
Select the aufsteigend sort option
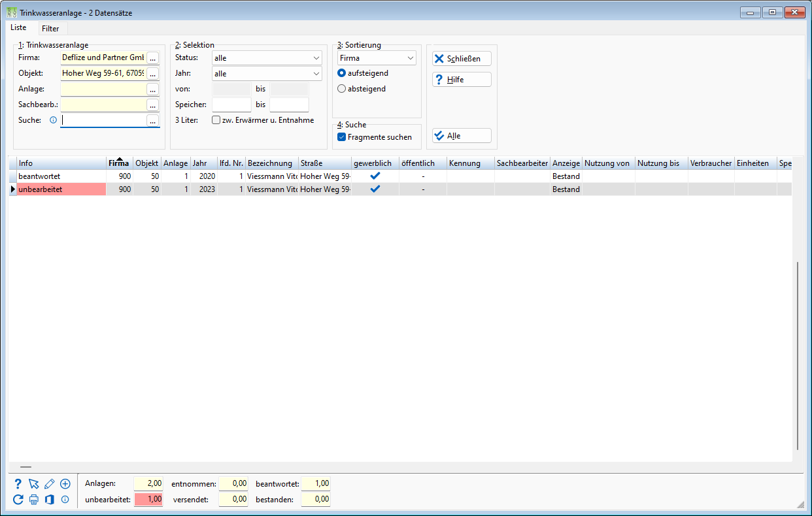[363, 73]
